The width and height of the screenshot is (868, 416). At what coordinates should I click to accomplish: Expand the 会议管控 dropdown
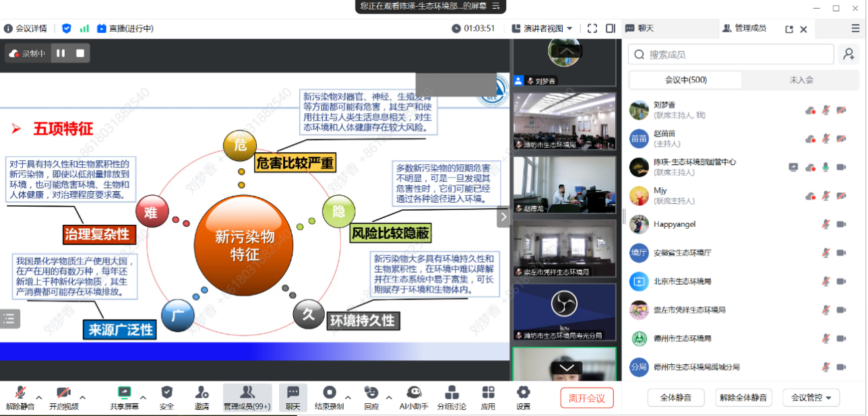[811, 398]
